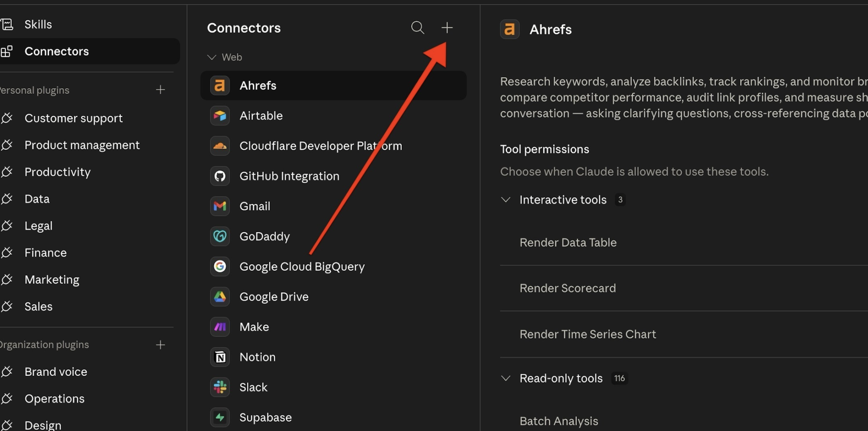Click the Google Cloud BigQuery icon
868x431 pixels.
pyautogui.click(x=220, y=266)
